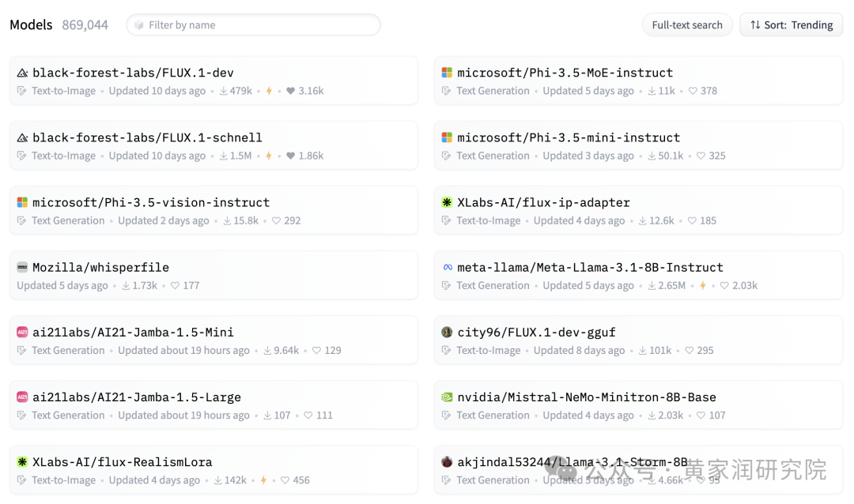Click the lightning bolt icon on FLUX.1-schnell card
The width and height of the screenshot is (854, 504).
tap(269, 156)
